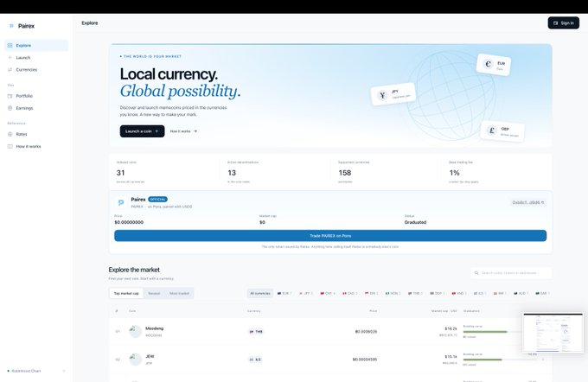This screenshot has height=382, width=588.
Task: Click the globe icon beside Rates
Action: 10,134
